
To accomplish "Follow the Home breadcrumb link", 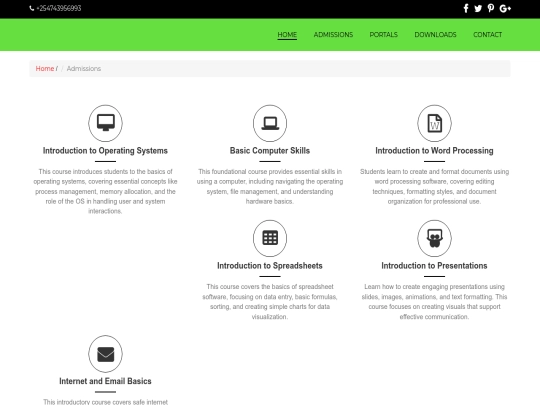I will (45, 69).
